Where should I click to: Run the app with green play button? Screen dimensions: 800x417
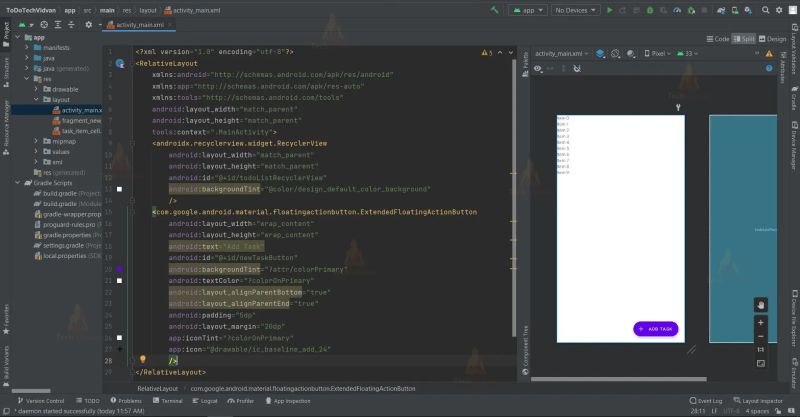click(x=609, y=10)
